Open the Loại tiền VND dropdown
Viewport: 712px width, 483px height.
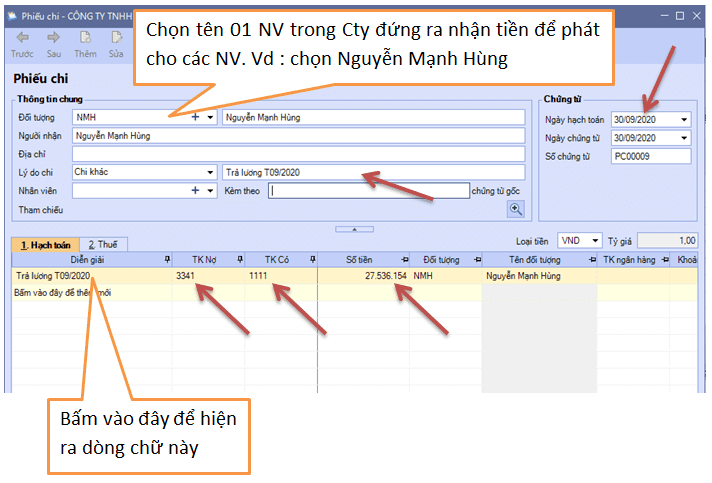click(x=595, y=241)
